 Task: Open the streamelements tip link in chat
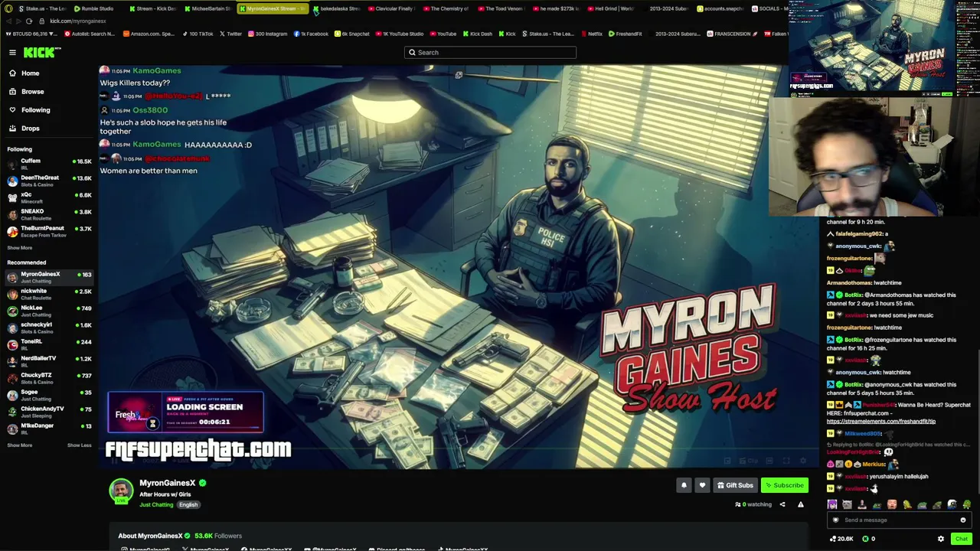[x=881, y=422]
